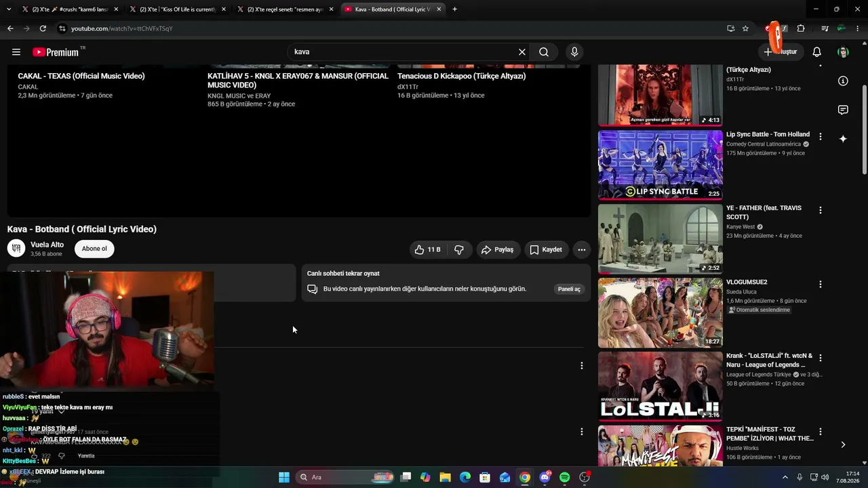Open Chrome three-dot menu
Image resolution: width=868 pixels, height=488 pixels.
pyautogui.click(x=858, y=28)
